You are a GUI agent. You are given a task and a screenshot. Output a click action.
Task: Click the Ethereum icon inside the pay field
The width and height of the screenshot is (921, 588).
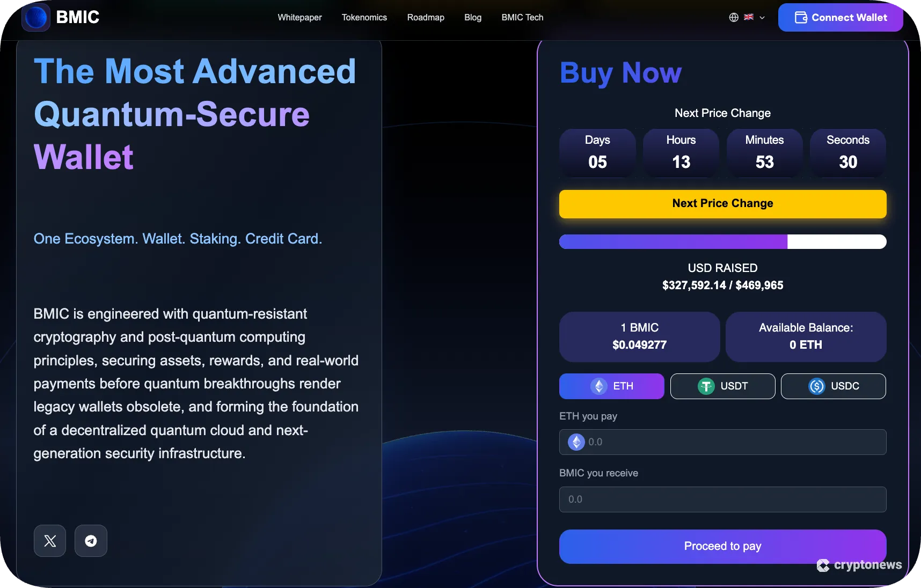coord(576,442)
